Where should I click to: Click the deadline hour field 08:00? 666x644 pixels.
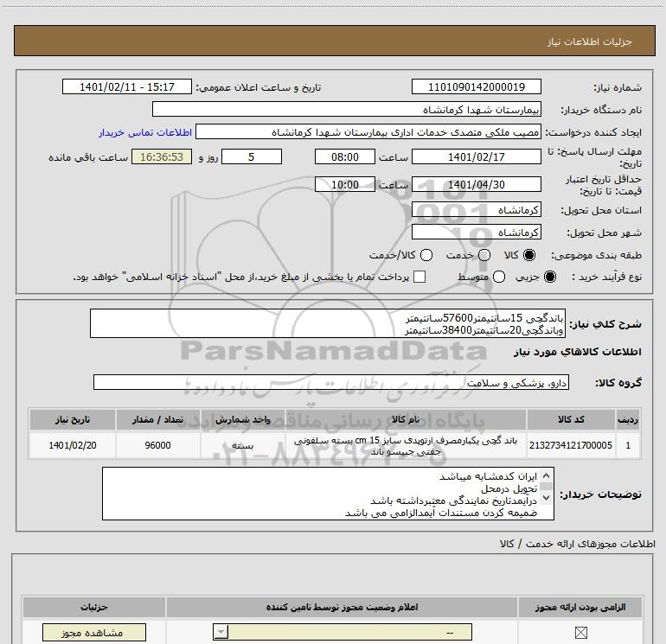(x=345, y=156)
